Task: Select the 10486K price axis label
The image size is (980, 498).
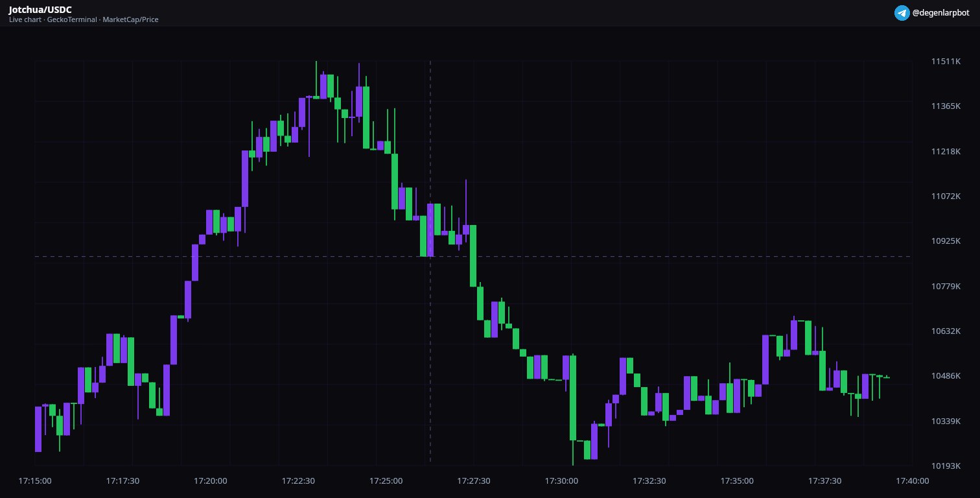Action: pos(946,376)
